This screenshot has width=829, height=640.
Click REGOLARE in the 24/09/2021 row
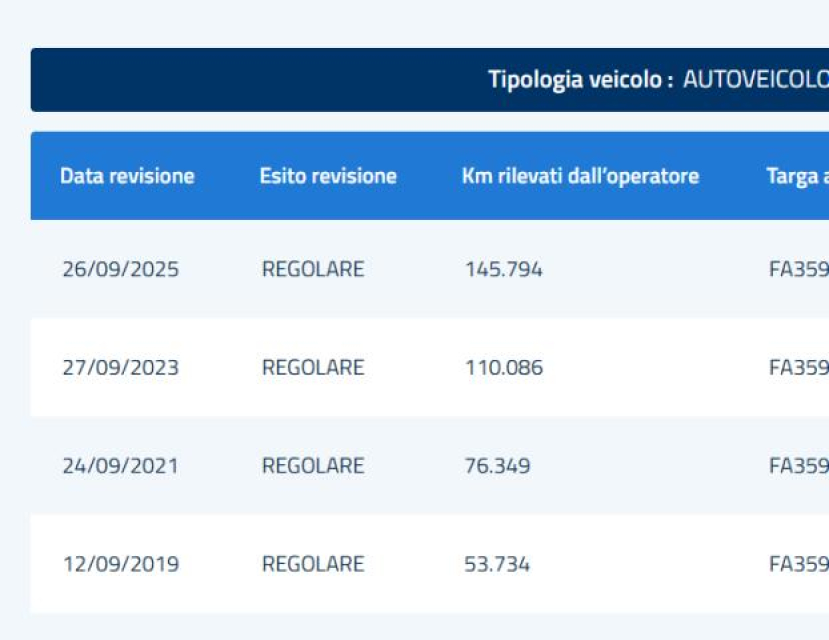313,466
